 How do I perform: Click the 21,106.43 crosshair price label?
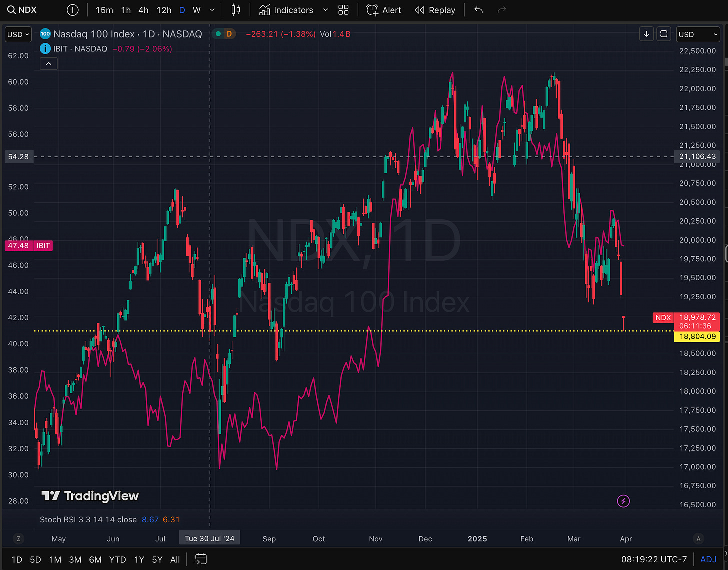(697, 156)
